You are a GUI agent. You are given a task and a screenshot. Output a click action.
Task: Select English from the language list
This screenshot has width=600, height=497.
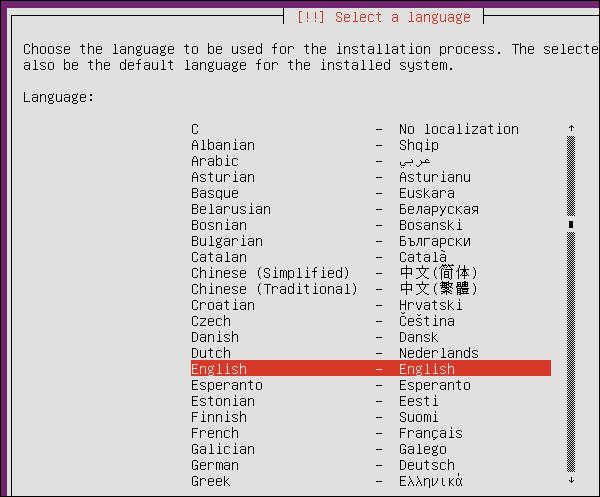370,369
